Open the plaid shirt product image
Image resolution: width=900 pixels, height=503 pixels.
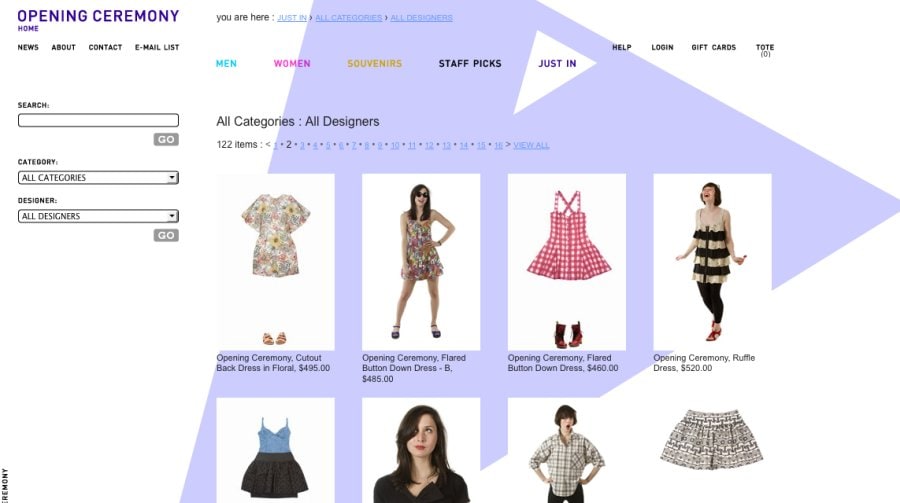567,450
